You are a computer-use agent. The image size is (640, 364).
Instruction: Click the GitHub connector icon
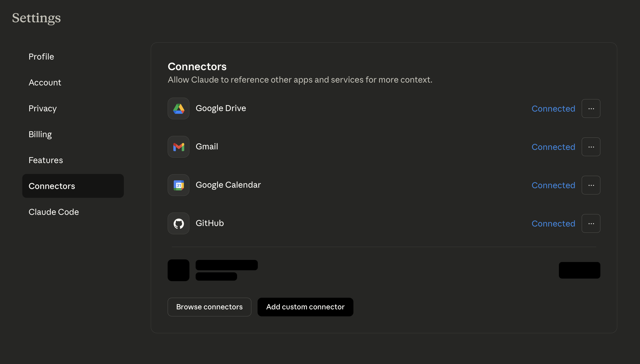point(178,223)
